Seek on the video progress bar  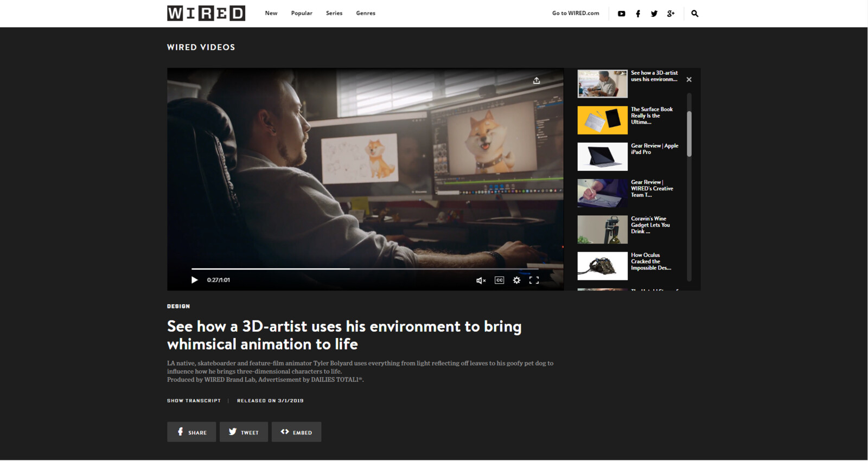tap(365, 268)
